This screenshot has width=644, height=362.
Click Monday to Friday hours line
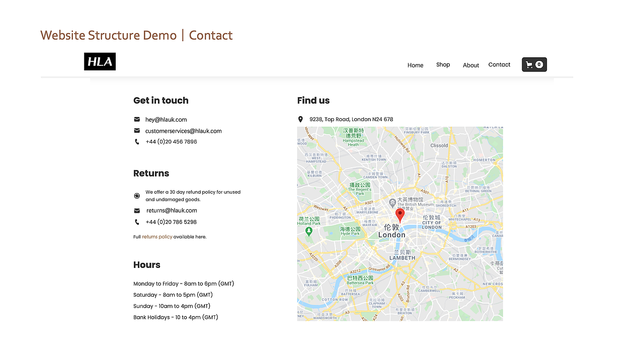pos(184,284)
